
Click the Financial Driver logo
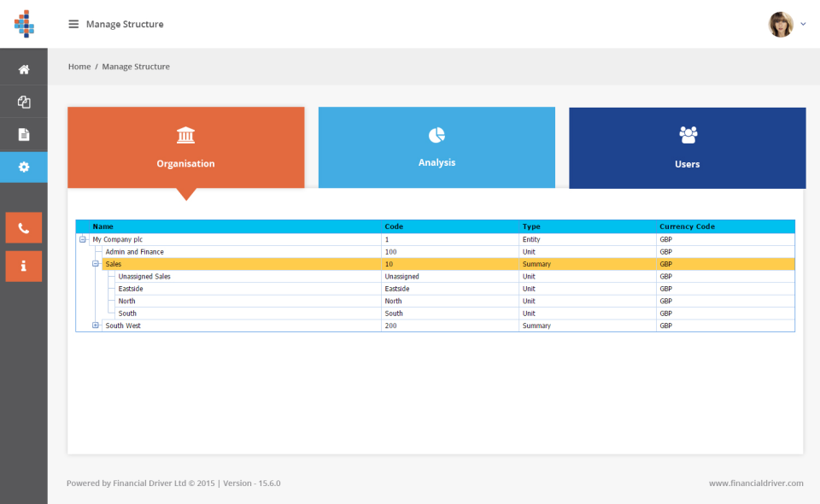[24, 23]
